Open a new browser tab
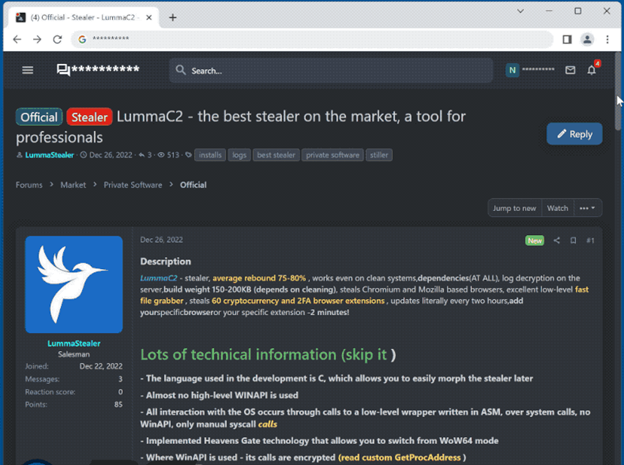 [173, 17]
